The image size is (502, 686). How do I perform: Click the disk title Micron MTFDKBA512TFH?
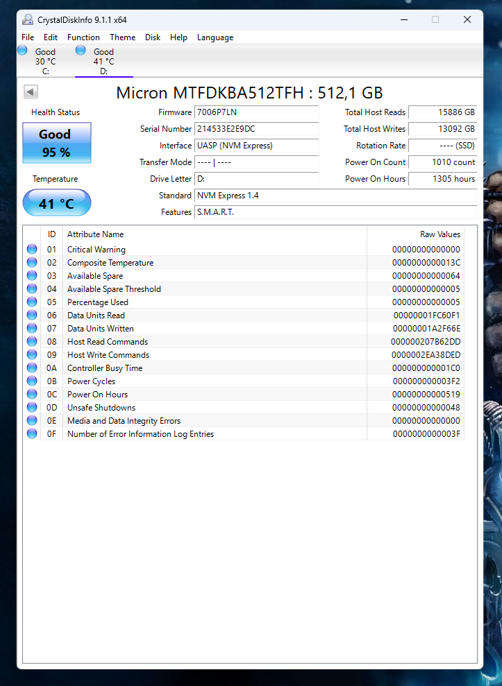(249, 93)
